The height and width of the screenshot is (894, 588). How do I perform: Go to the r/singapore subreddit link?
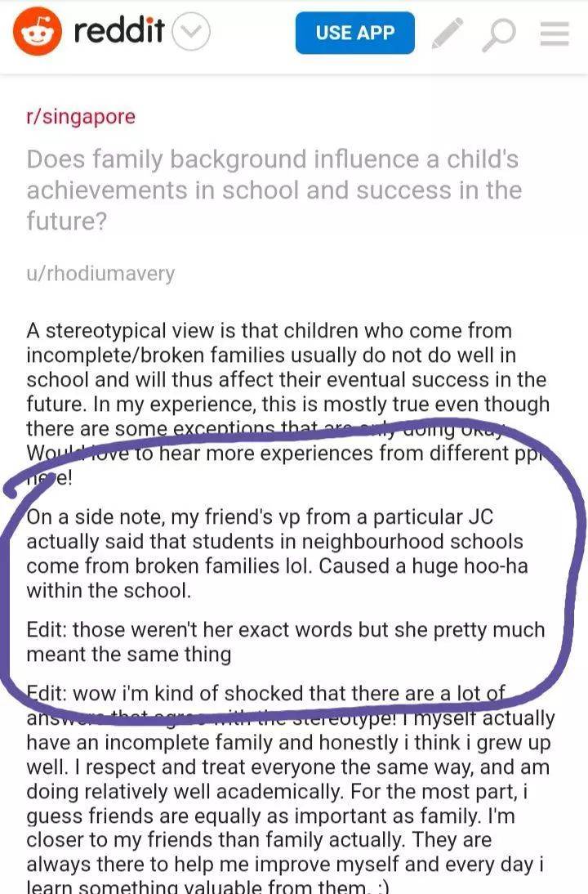pyautogui.click(x=81, y=117)
